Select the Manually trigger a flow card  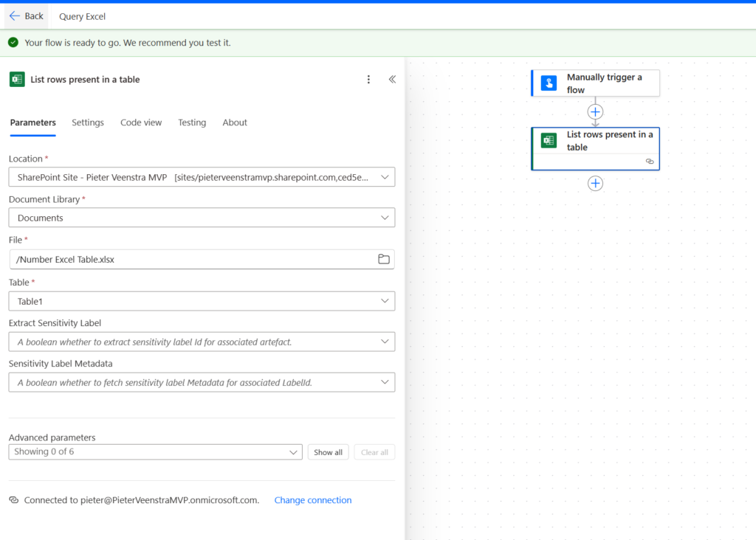(x=596, y=83)
